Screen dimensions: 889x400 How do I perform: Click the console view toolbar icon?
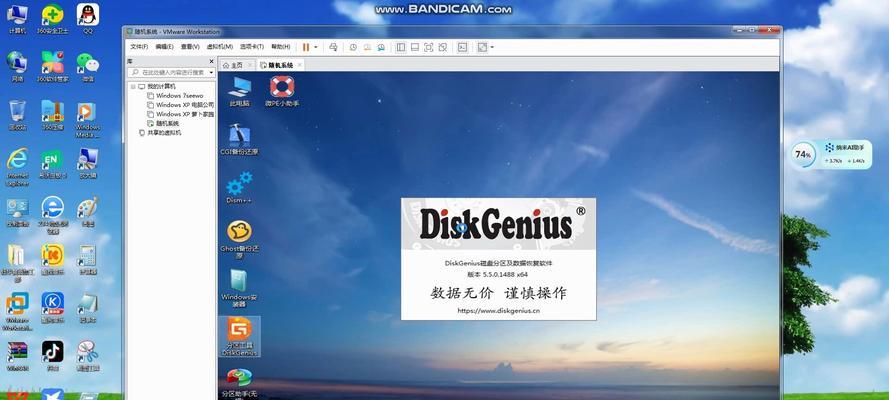(463, 48)
